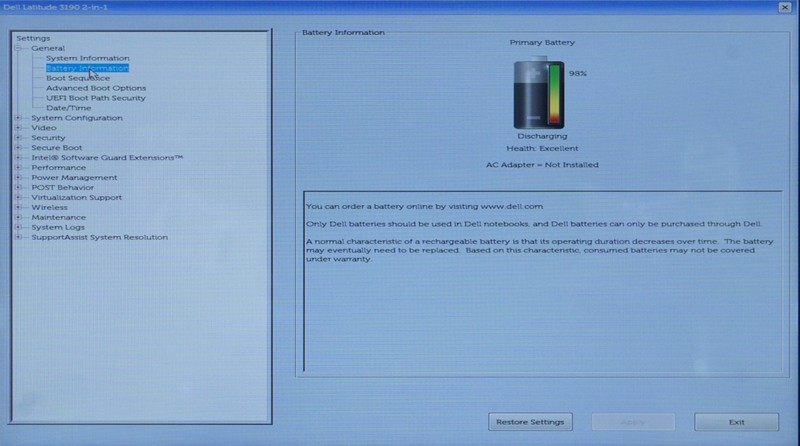Select the Virtualization Support label
This screenshot has width=800, height=446.
(x=77, y=197)
